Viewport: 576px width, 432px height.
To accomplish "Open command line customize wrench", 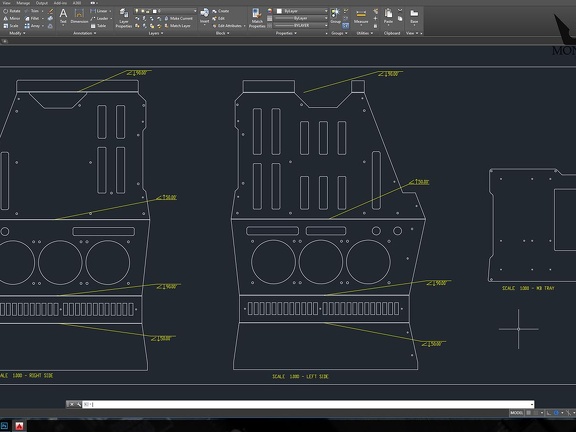I will (78, 404).
